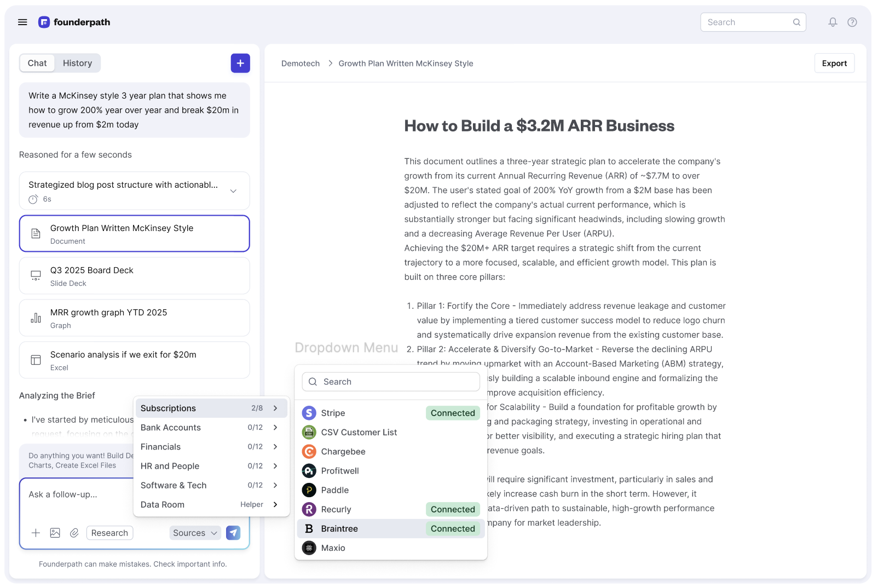Screen dimensions: 878x588
Task: Select the Chargebee integration entry
Action: [x=343, y=451]
